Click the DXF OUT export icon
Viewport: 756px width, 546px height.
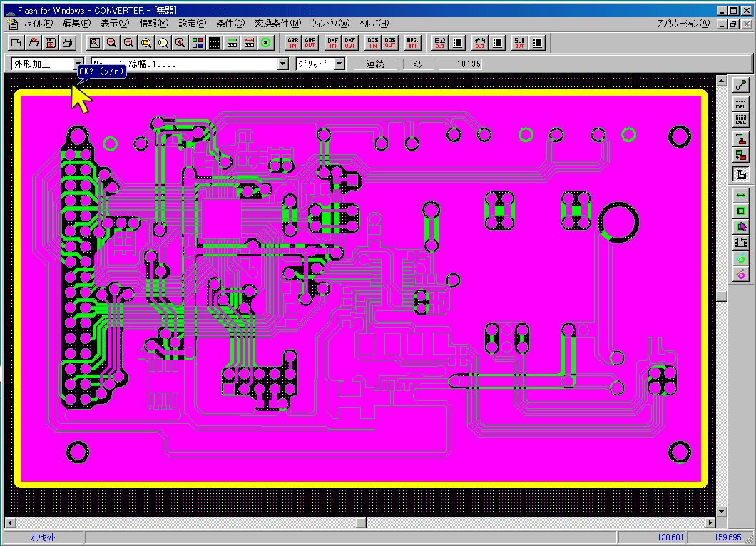350,43
